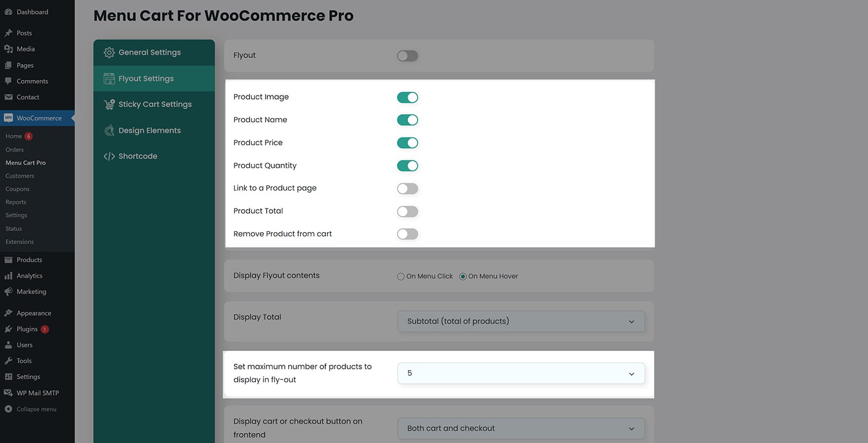
Task: Click the Design Elements palette icon
Action: 109,131
